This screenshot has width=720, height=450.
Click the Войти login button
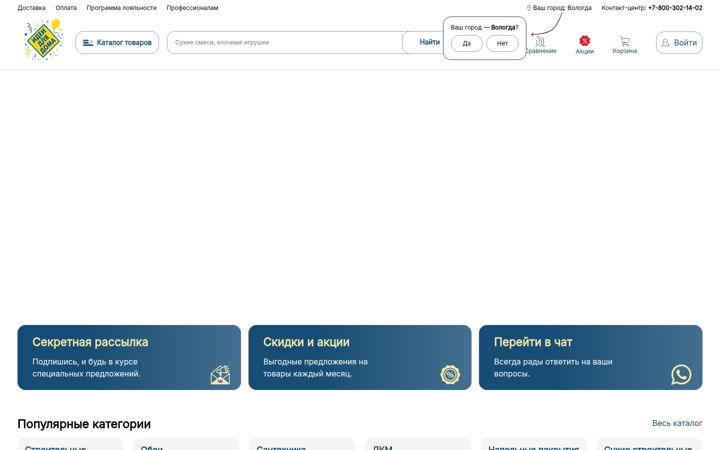[x=679, y=43]
